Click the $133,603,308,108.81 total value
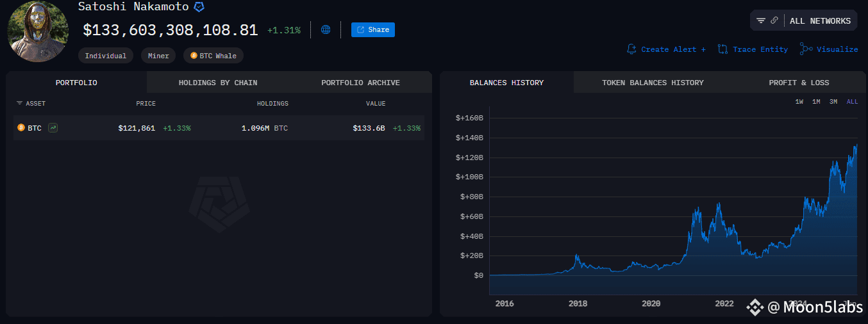The image size is (868, 324). click(171, 30)
